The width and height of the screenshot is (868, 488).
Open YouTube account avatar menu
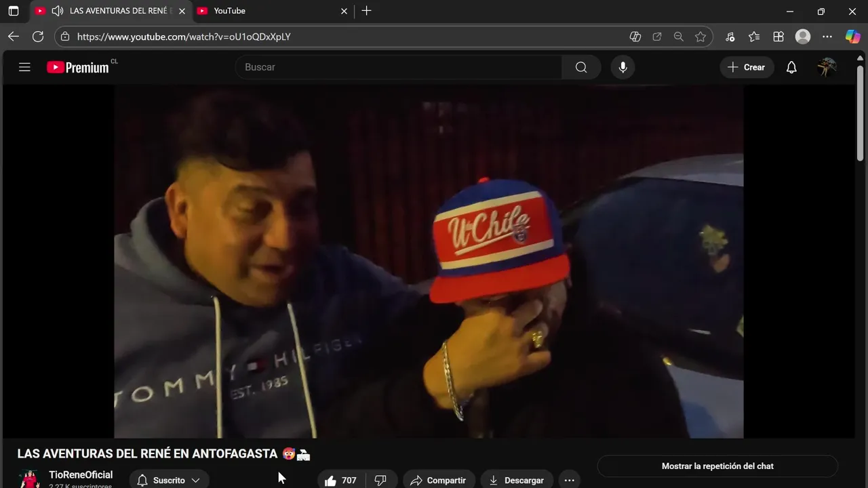click(827, 67)
